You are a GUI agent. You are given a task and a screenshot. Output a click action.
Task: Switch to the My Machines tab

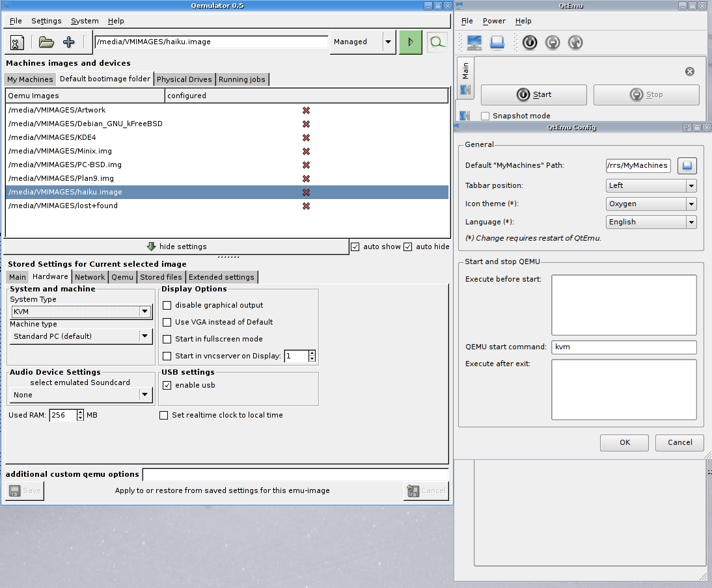30,79
